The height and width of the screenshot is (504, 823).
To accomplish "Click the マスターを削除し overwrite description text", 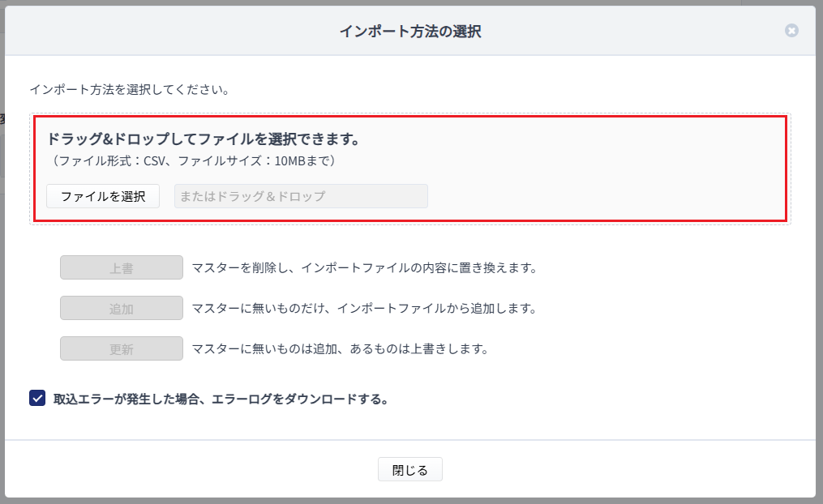I will pyautogui.click(x=364, y=267).
